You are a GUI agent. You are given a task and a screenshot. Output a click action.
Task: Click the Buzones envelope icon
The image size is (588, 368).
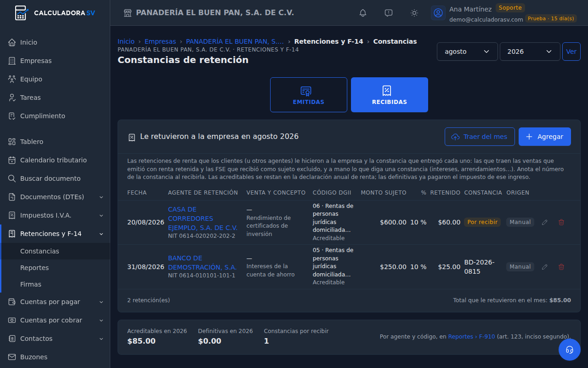click(12, 357)
